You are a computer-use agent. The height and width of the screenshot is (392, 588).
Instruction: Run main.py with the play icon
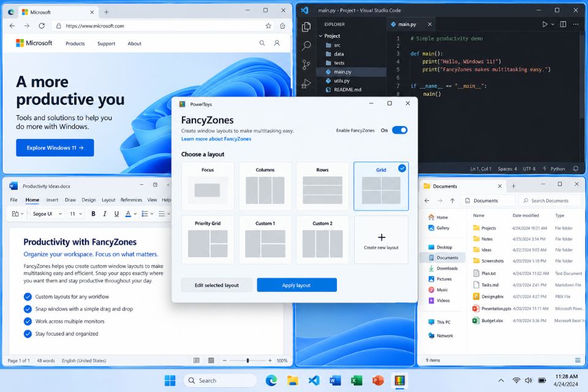pos(545,24)
